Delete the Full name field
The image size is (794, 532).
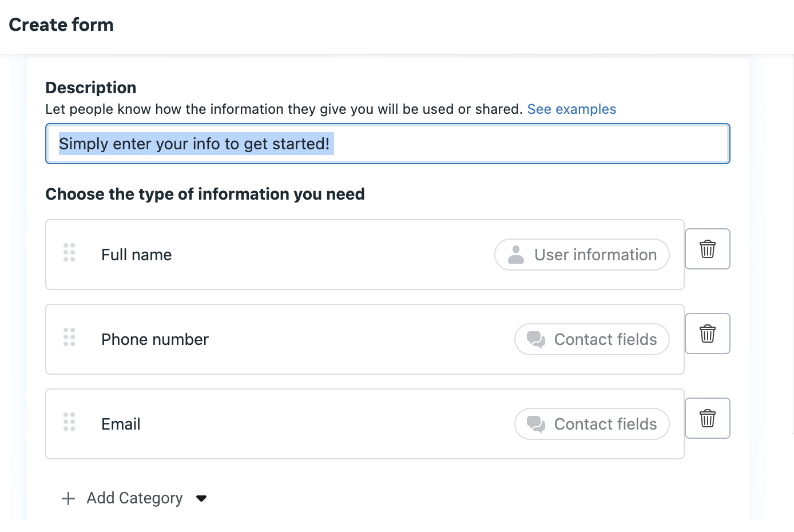(x=708, y=249)
